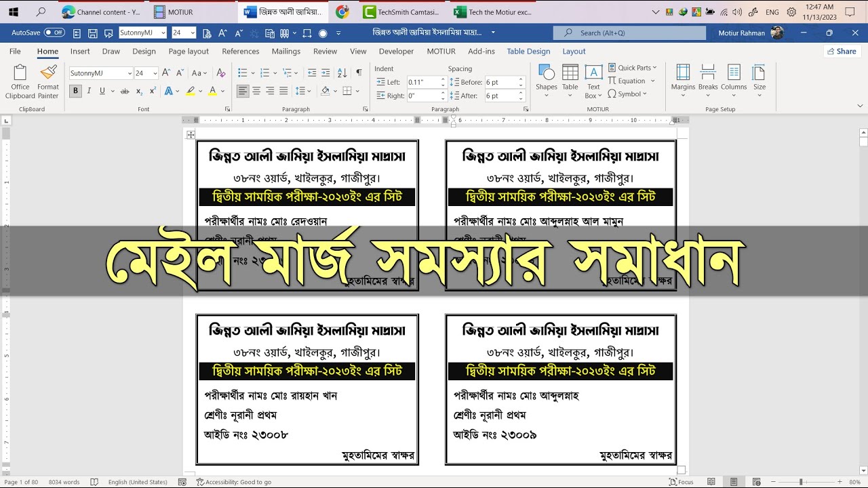Apply numbered list formatting
Screen dimensions: 868x488
(264, 73)
